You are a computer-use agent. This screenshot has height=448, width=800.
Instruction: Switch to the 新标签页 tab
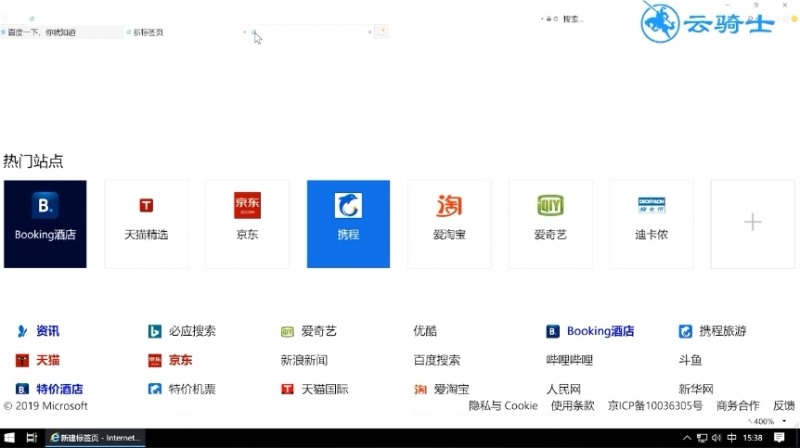pyautogui.click(x=184, y=32)
